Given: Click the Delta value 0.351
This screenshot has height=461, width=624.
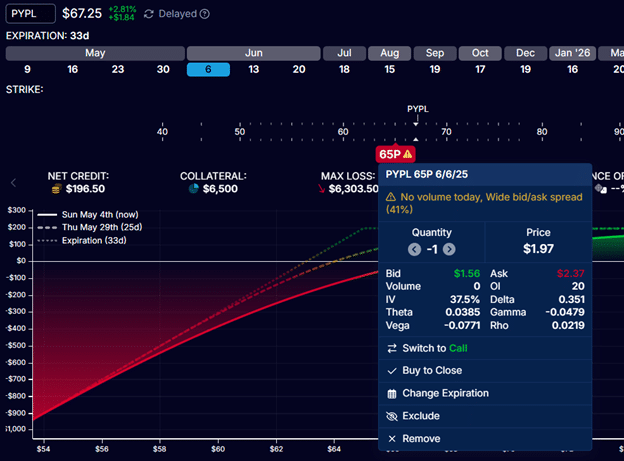Looking at the screenshot, I should 571,299.
